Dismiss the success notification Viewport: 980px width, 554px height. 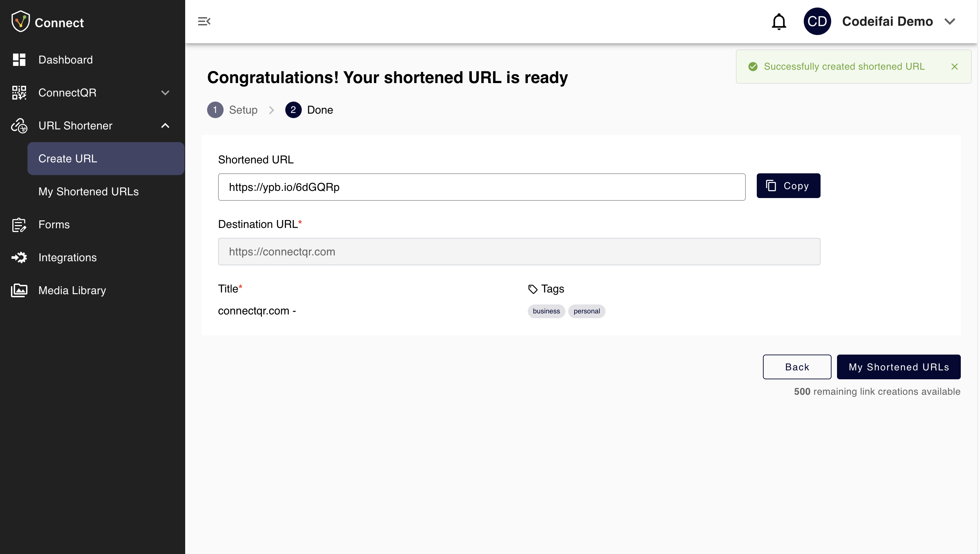pos(954,67)
